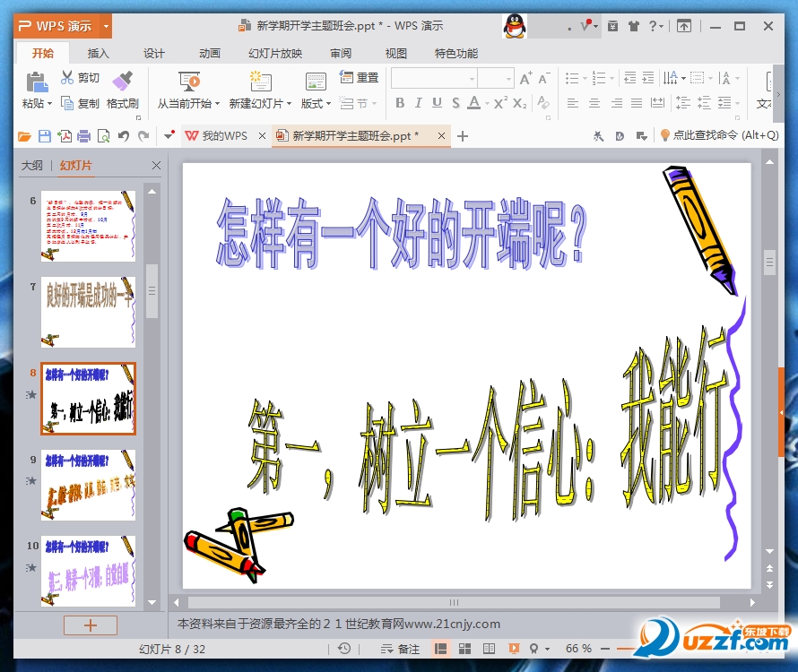Cut selection with scissors icon
The image size is (798, 672).
tap(66, 77)
